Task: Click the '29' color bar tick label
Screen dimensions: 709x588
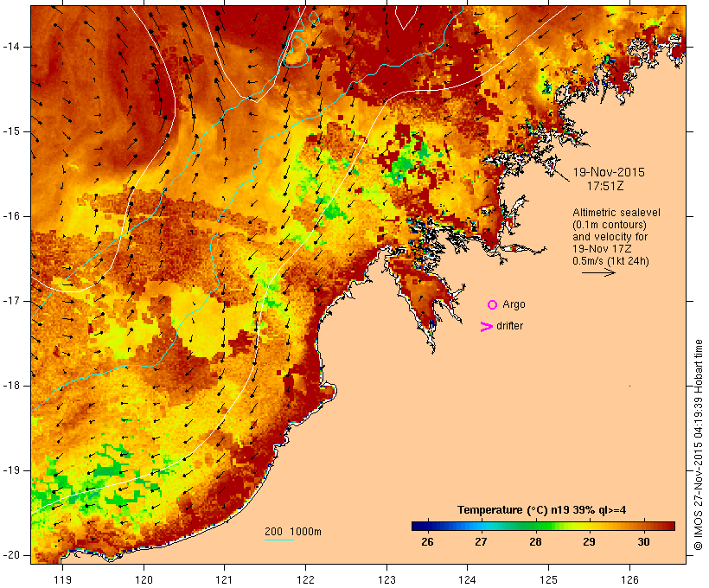Action: click(589, 542)
